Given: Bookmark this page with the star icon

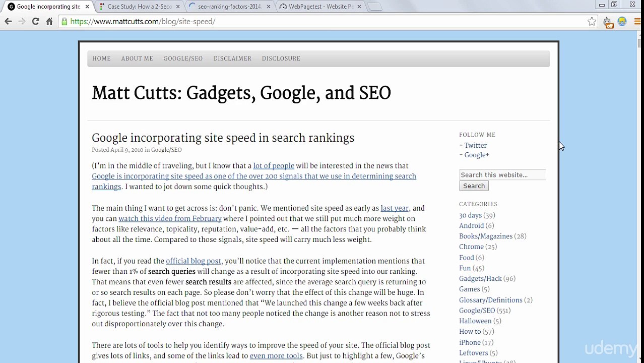Looking at the screenshot, I should (592, 21).
